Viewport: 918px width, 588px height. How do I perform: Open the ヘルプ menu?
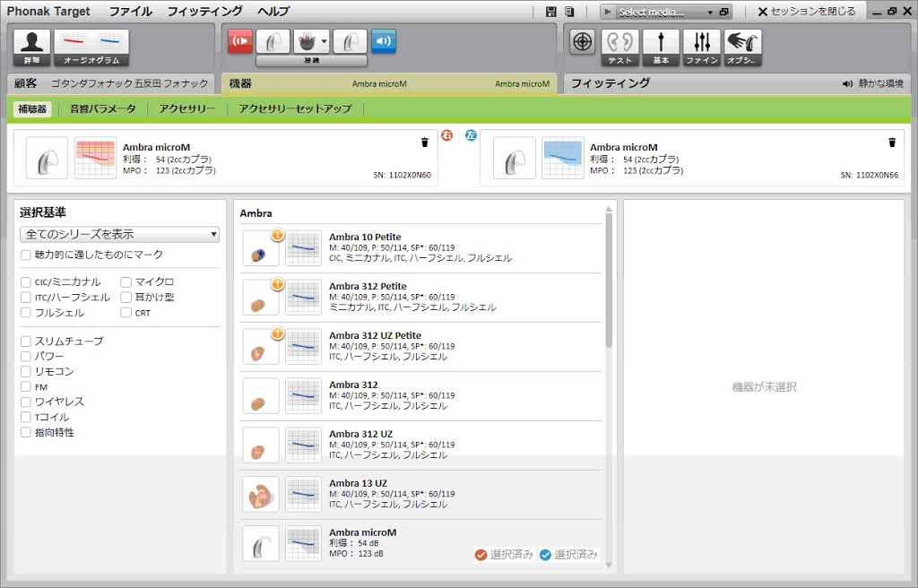273,11
